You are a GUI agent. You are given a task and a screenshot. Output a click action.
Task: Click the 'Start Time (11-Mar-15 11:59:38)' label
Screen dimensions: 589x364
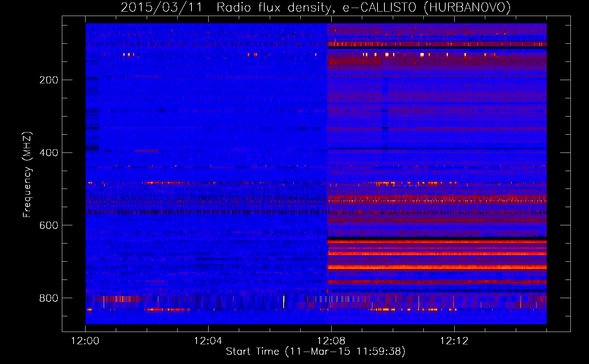click(x=316, y=352)
